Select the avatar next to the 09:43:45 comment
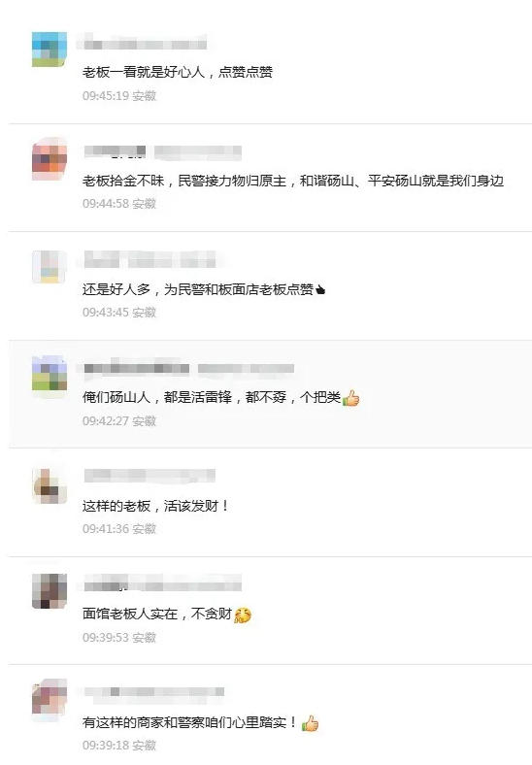The width and height of the screenshot is (532, 765). pos(50,267)
